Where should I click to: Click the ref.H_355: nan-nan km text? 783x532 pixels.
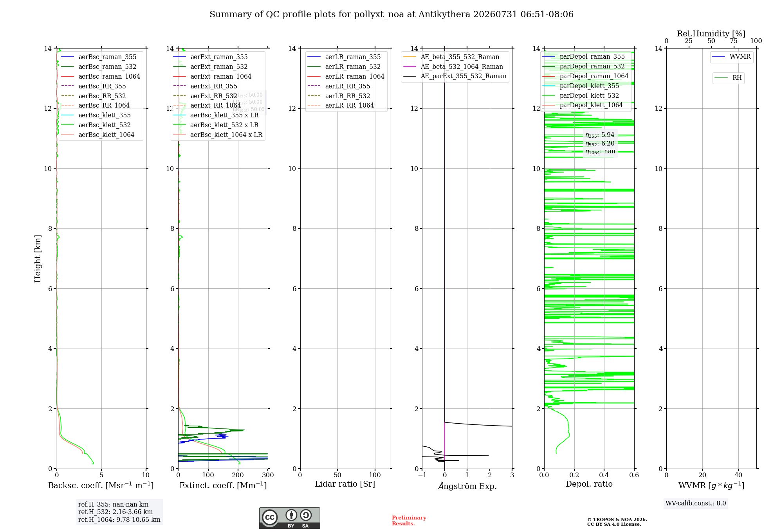(x=113, y=505)
